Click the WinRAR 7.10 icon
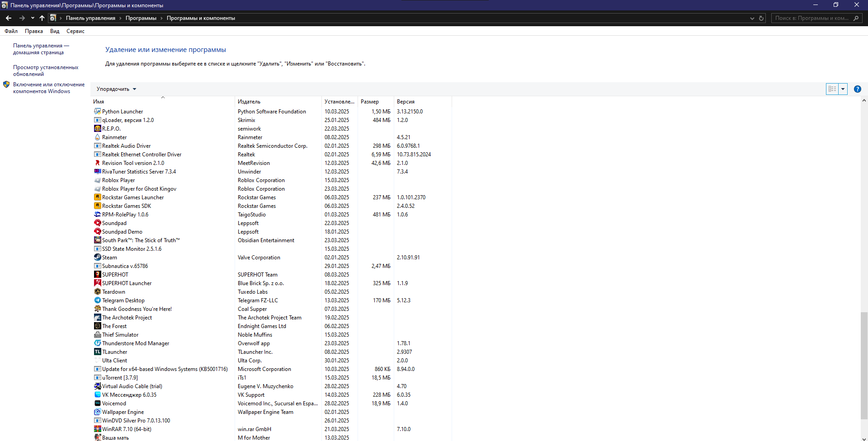868x441 pixels. [97, 429]
